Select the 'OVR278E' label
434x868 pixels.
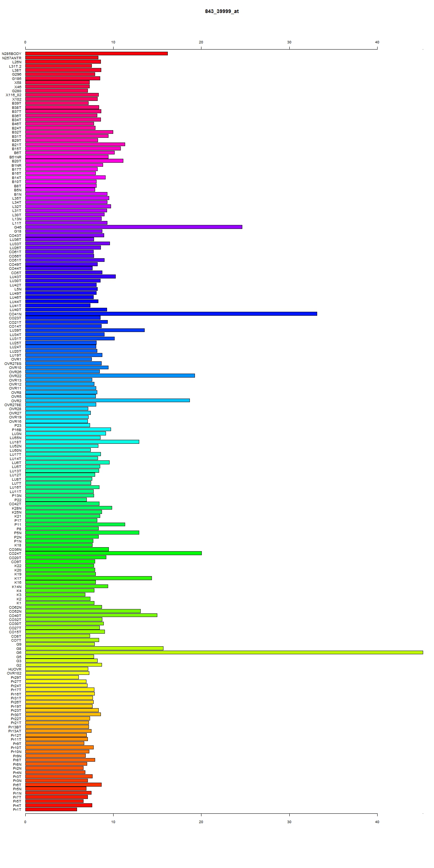pos(13,405)
